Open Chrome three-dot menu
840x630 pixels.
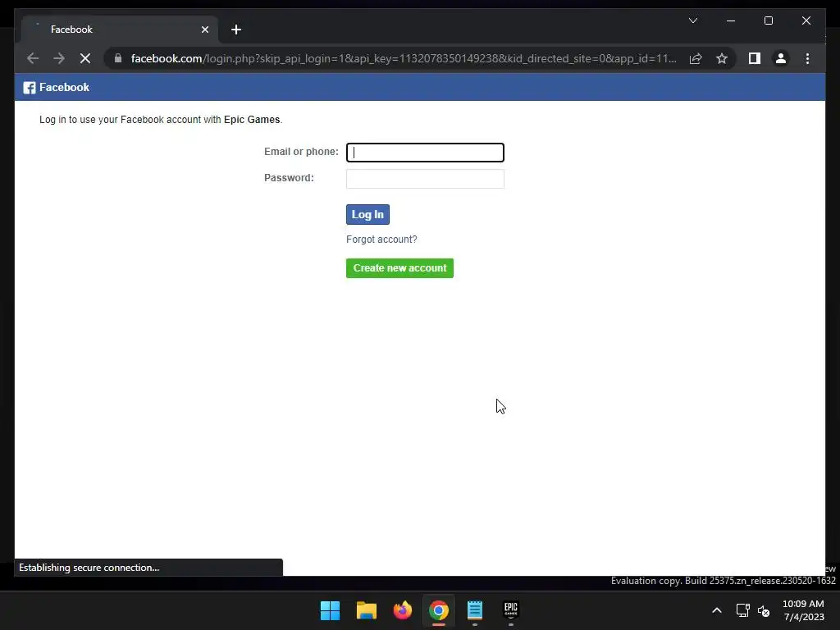(807, 58)
